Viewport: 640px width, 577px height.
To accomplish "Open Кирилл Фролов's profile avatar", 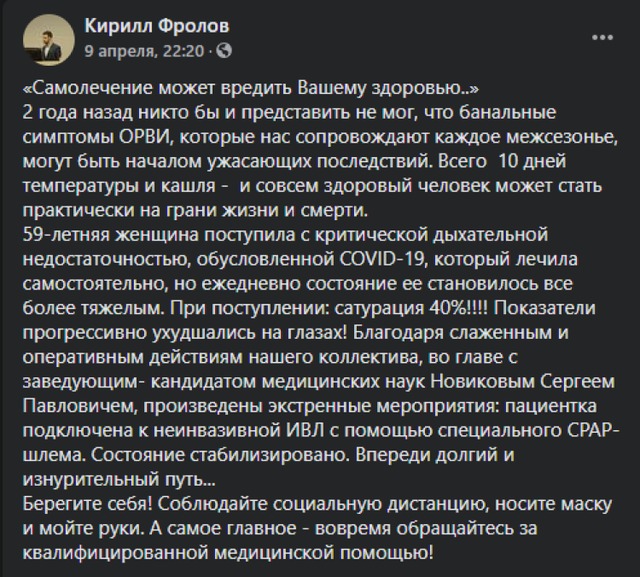I will (x=49, y=40).
